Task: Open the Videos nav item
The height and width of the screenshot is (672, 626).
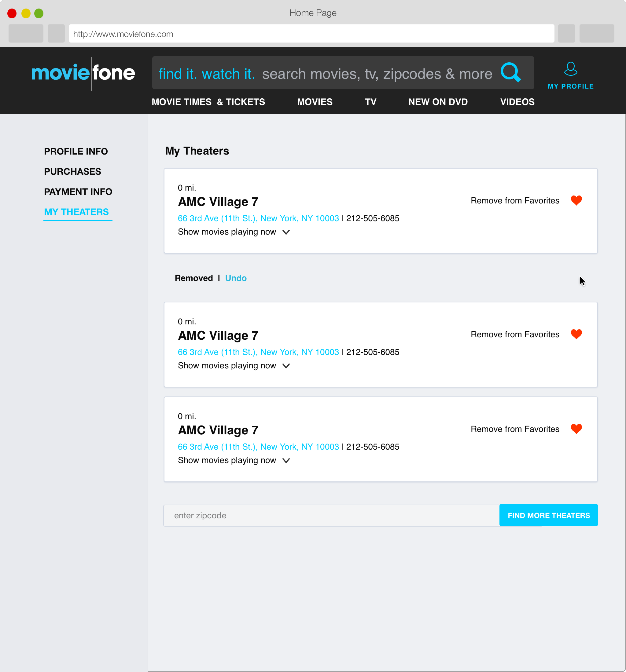Action: coord(517,102)
